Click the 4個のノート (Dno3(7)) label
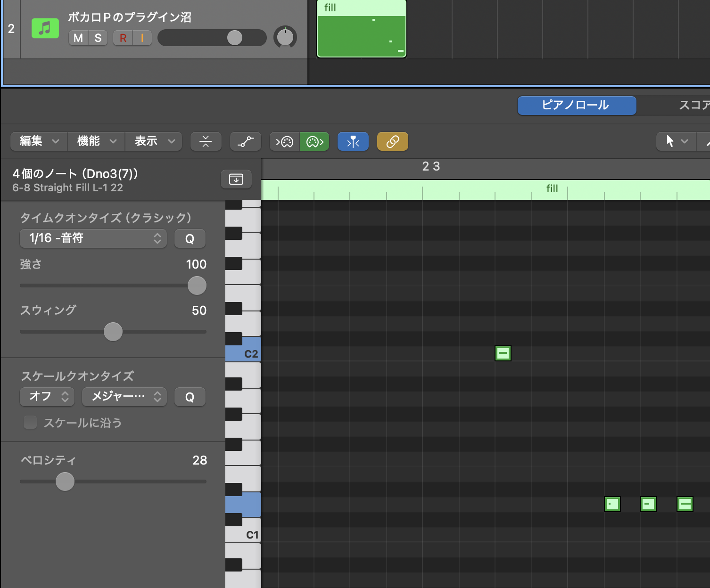 (75, 174)
